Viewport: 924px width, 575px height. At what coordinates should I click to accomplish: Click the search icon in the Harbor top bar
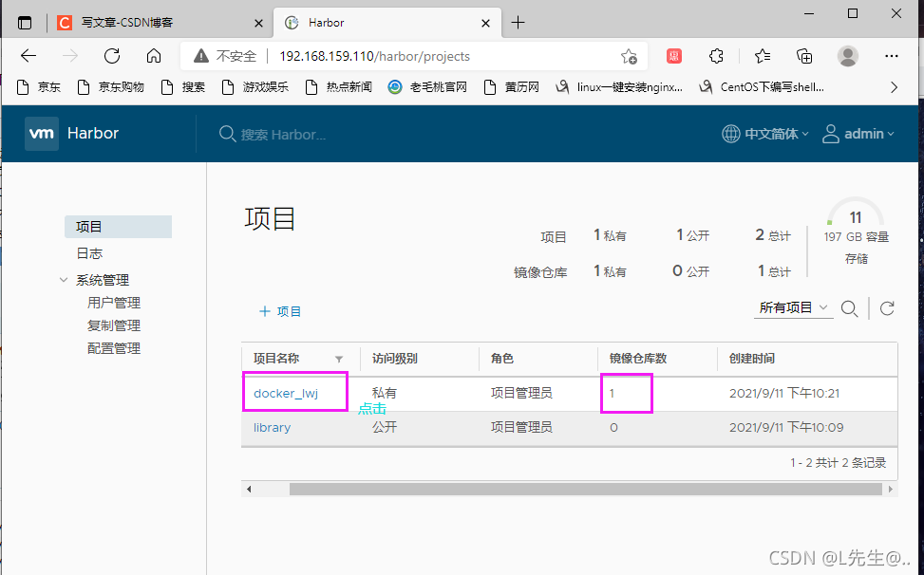click(x=227, y=133)
